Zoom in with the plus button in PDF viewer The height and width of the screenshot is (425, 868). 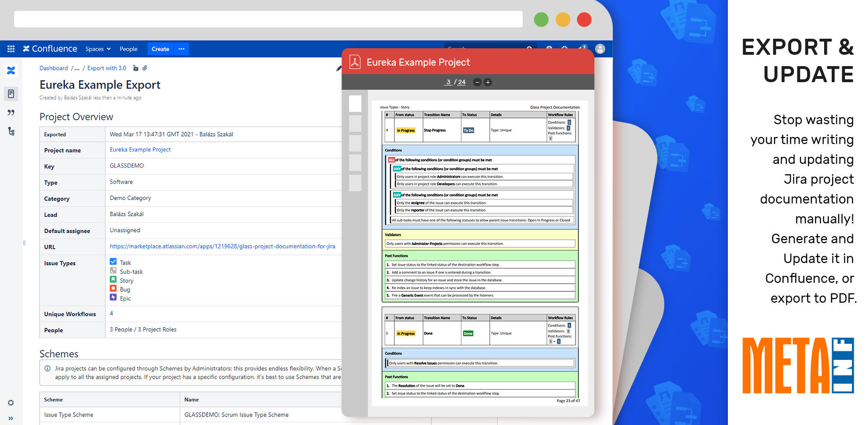tap(488, 82)
